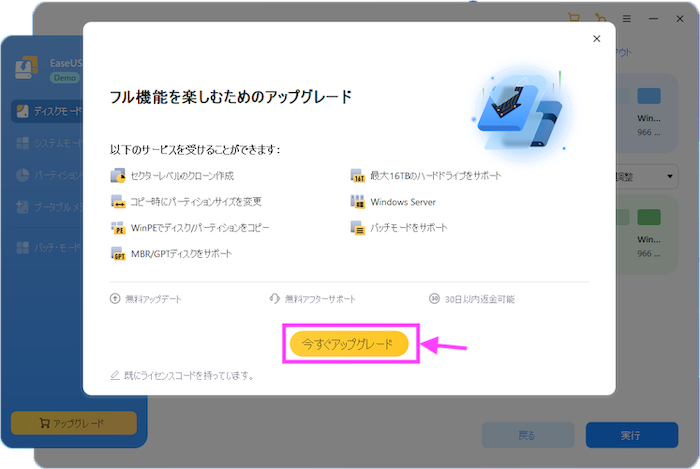This screenshot has width=700, height=469.
Task: Close the upgrade dialog
Action: pyautogui.click(x=596, y=39)
